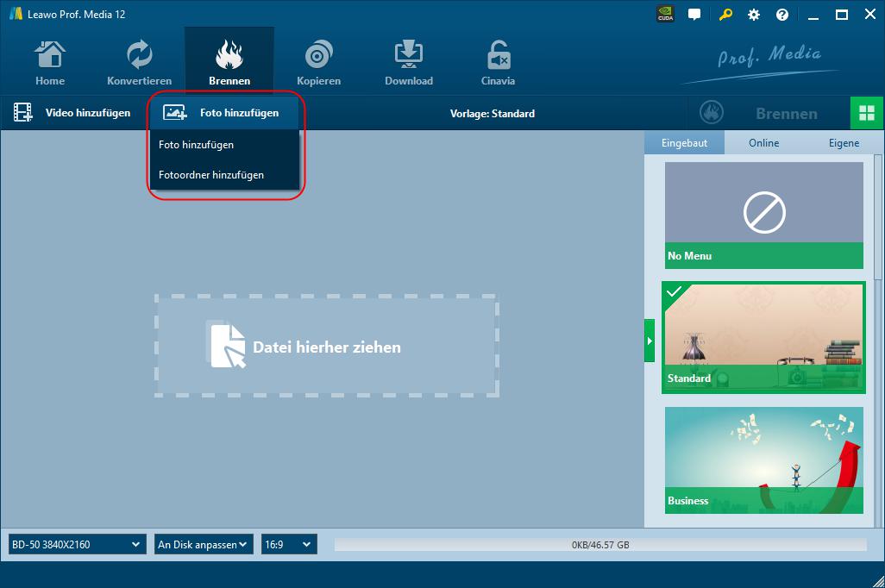Open help via the question mark icon

(781, 15)
